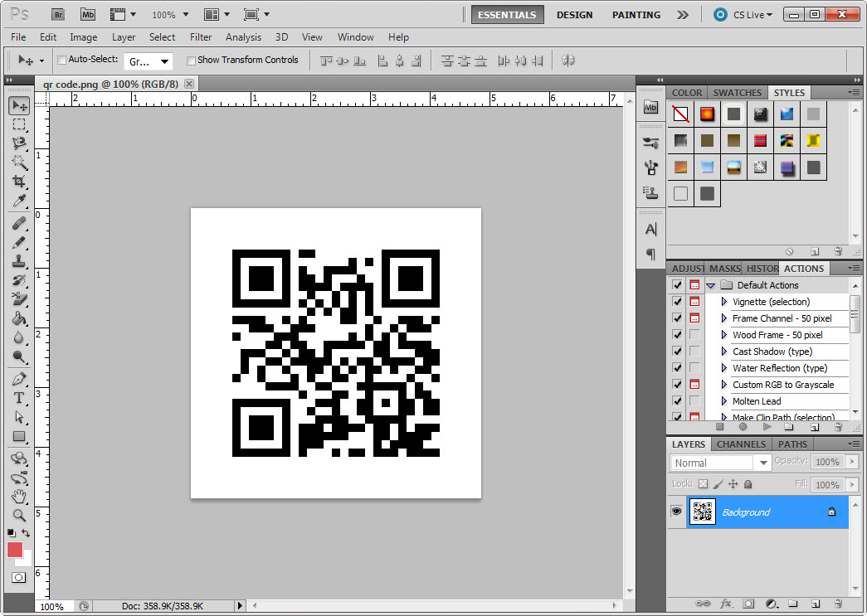867x616 pixels.
Task: Enable the Auto-Select checkbox
Action: pyautogui.click(x=61, y=60)
